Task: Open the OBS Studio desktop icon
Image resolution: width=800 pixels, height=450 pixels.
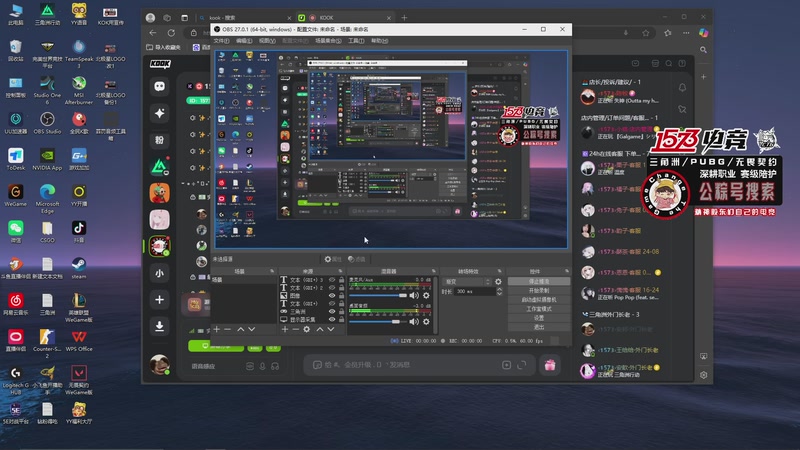Action: (x=47, y=123)
